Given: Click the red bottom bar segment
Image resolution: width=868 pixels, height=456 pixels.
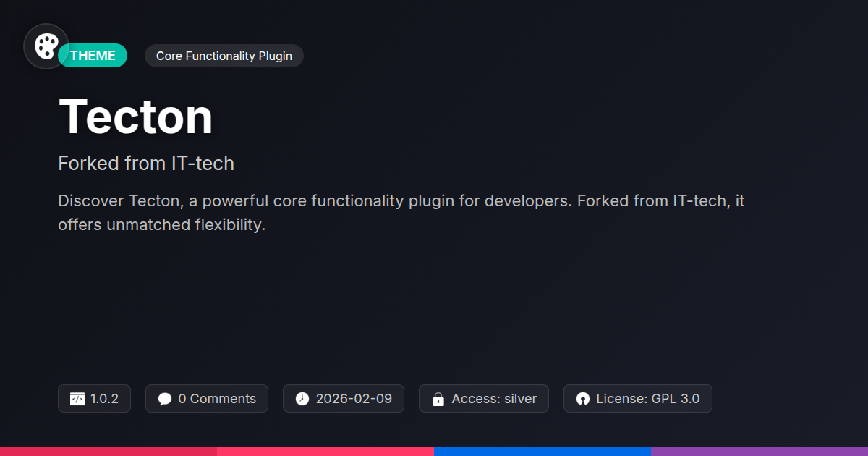Looking at the screenshot, I should pos(109,451).
